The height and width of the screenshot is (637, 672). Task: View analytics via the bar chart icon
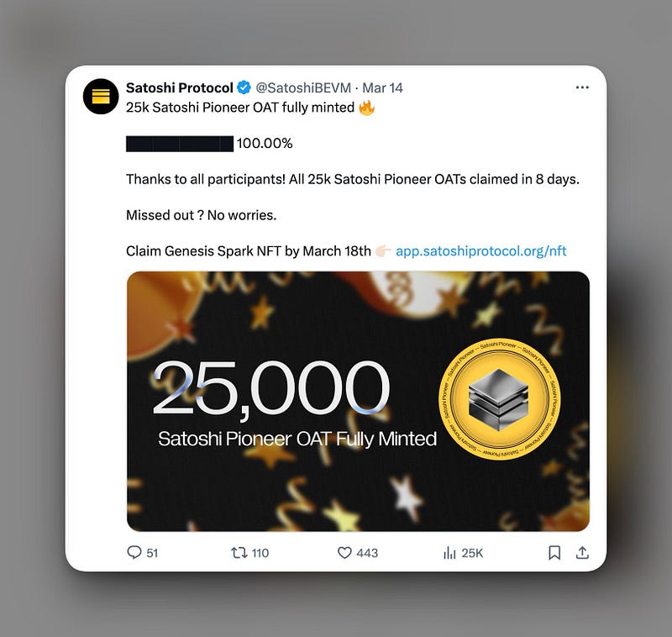pos(449,553)
